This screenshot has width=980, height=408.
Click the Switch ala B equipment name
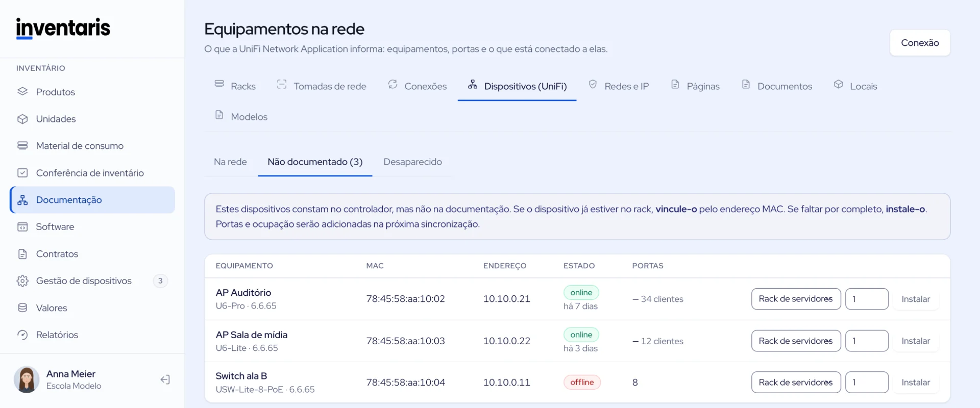point(241,376)
